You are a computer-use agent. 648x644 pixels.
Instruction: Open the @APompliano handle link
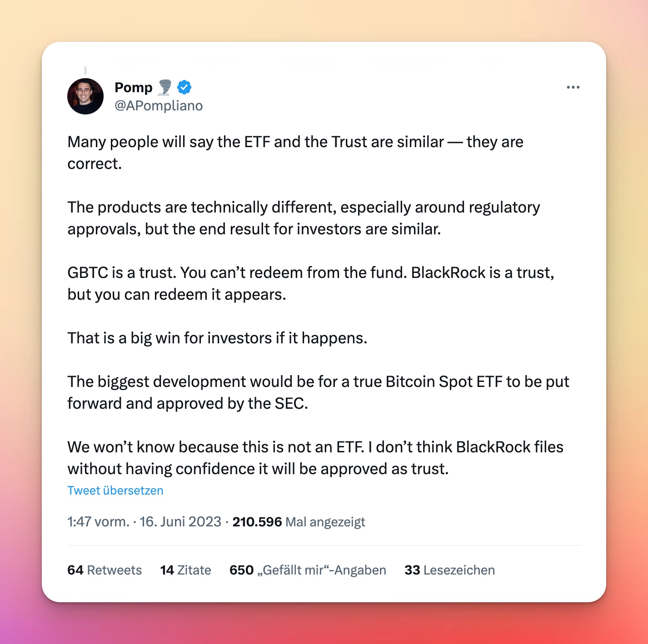point(159,105)
